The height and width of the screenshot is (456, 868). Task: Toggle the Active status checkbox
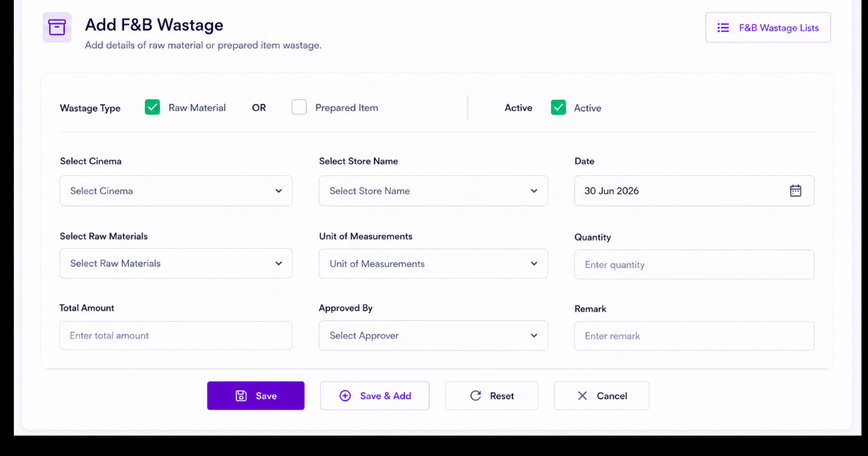pos(558,107)
